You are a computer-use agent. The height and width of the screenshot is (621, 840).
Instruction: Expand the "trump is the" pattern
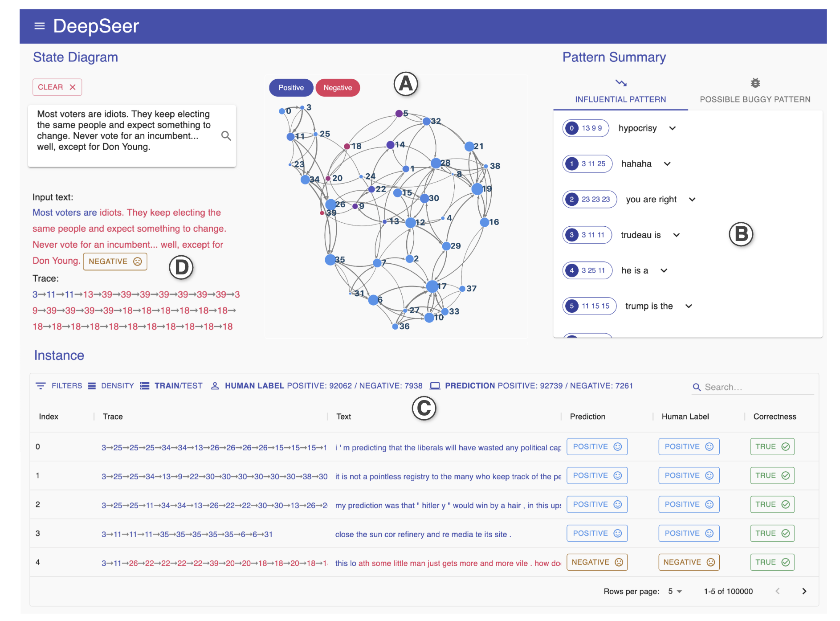click(x=689, y=306)
